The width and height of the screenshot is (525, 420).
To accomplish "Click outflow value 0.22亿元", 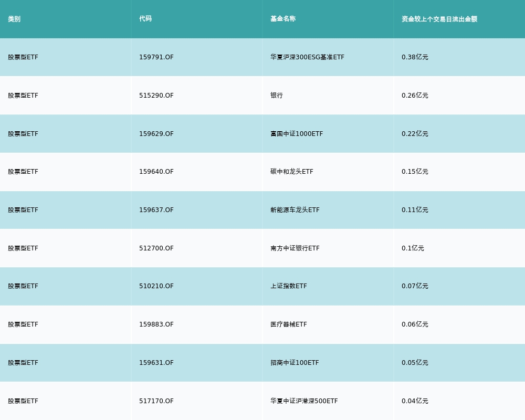I will (x=415, y=134).
